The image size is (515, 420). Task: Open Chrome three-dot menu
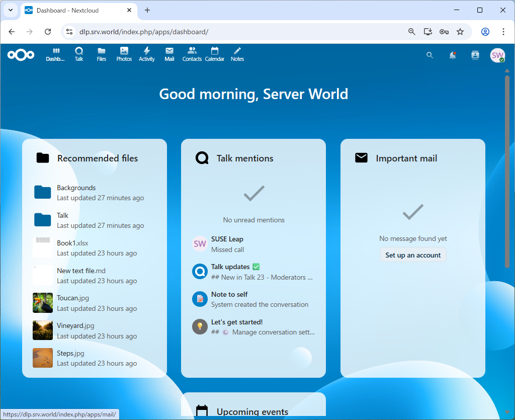(x=503, y=32)
